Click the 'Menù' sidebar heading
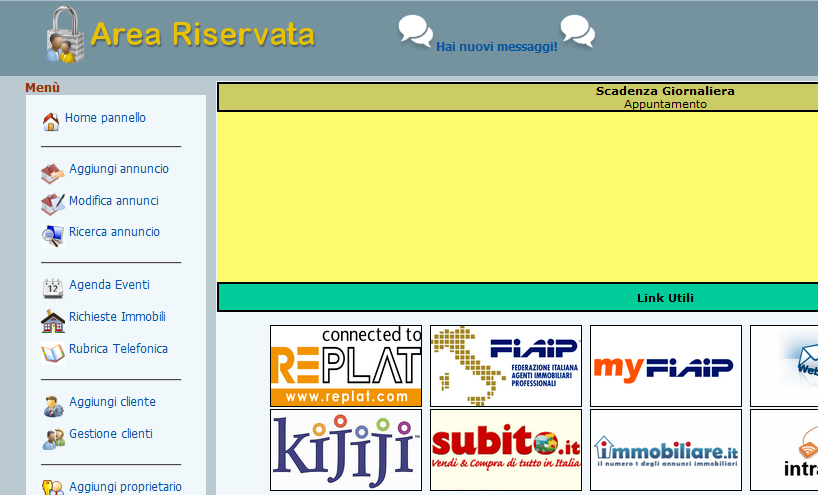This screenshot has height=495, width=818. [42, 87]
